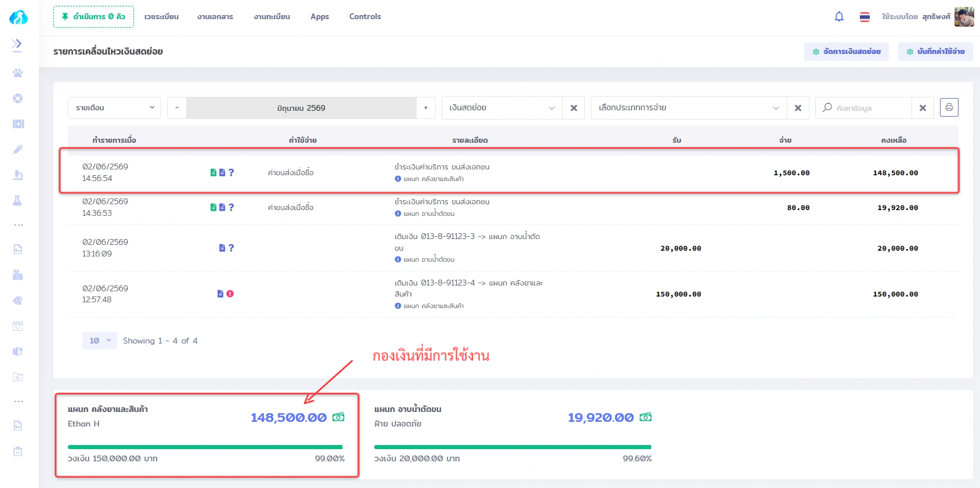Open the folder list sidebar menu
This screenshot has height=488, width=980.
tap(18, 377)
